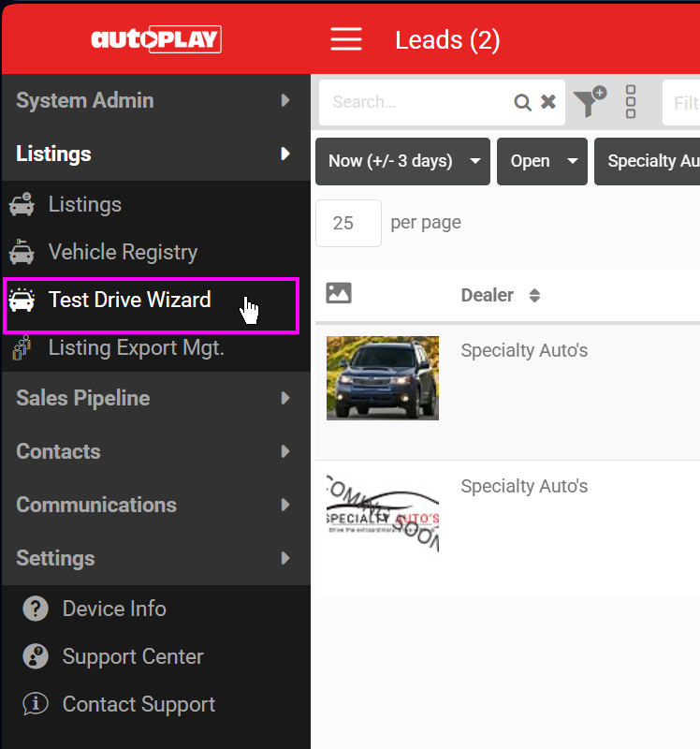Click the per page number field
Screen dimensions: 700x749
point(348,223)
